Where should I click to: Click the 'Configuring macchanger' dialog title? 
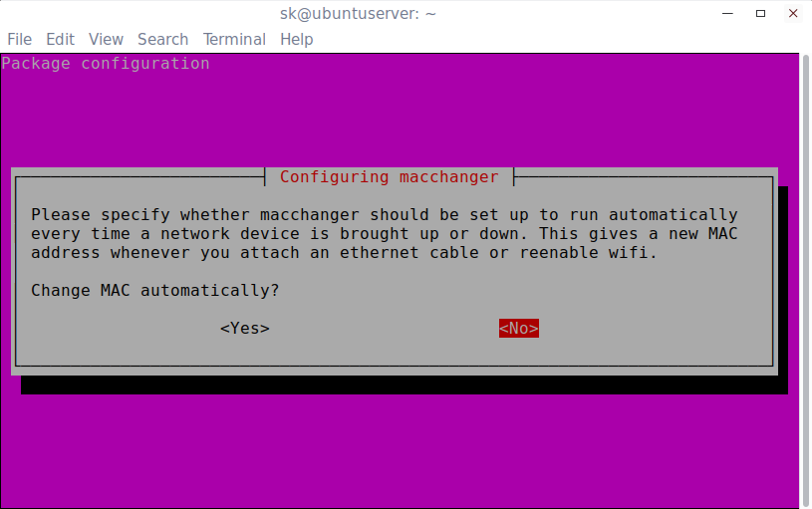[389, 177]
